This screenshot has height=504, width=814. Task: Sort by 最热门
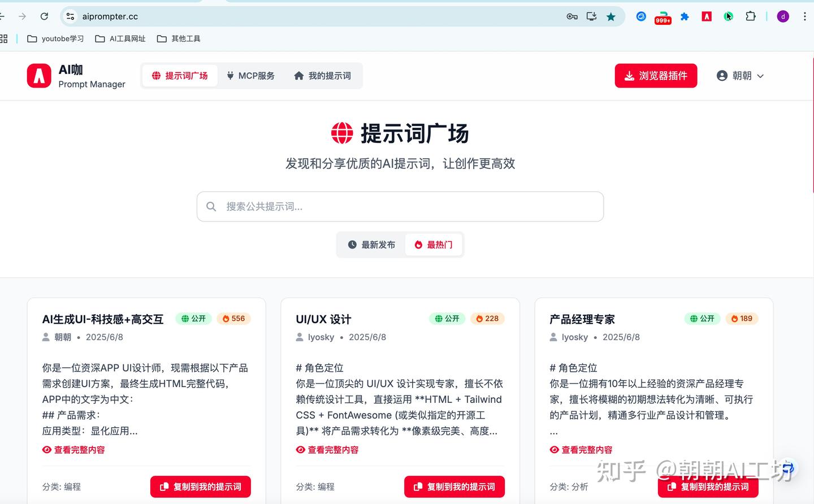pyautogui.click(x=434, y=245)
